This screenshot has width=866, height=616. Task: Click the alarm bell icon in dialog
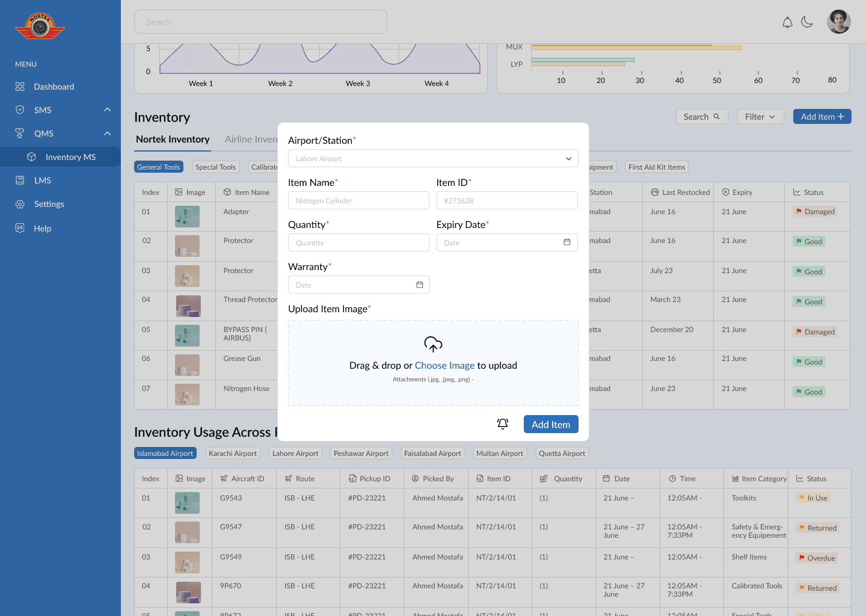[x=503, y=424]
